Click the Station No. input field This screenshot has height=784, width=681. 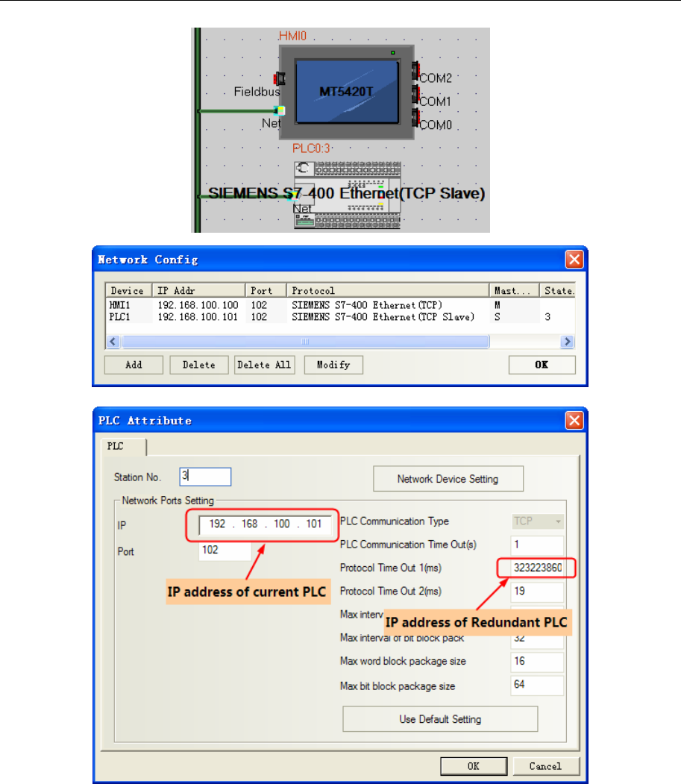[205, 477]
